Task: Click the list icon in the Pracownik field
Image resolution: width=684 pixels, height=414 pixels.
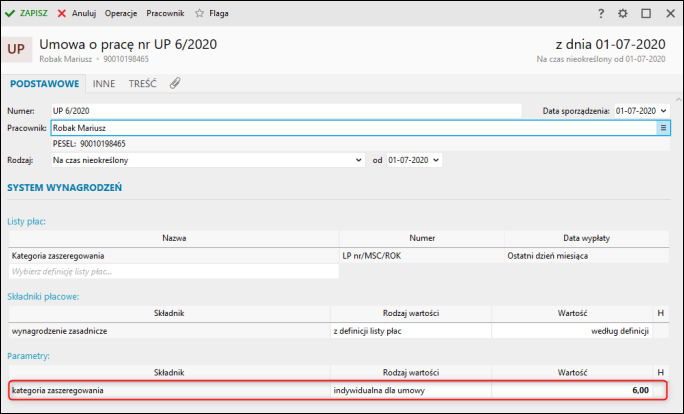Action: click(663, 128)
